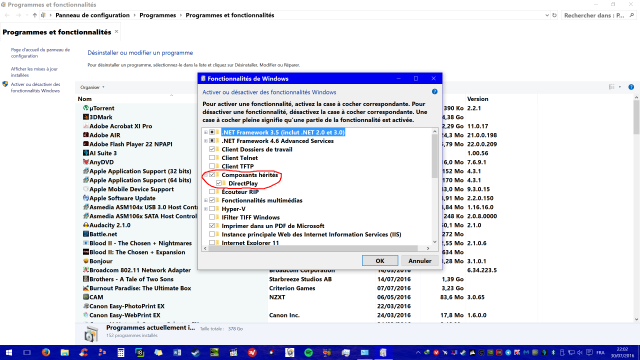This screenshot has width=640, height=360.
Task: Open the Organiser dropdown menu
Action: click(92, 87)
